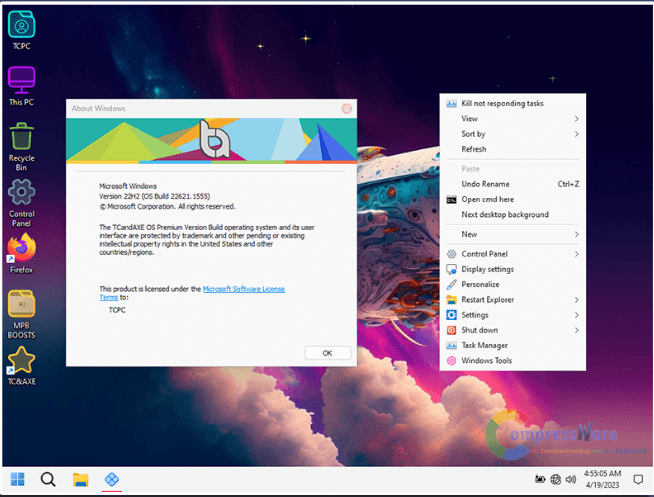Open Control Panel desktop shortcut

(21, 203)
